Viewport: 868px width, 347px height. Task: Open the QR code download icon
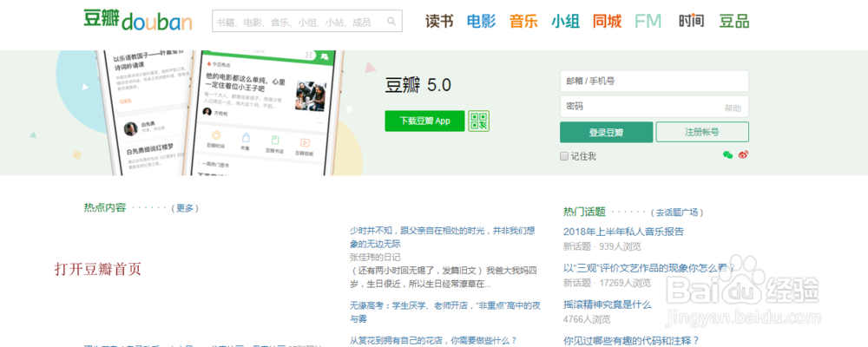pos(478,121)
